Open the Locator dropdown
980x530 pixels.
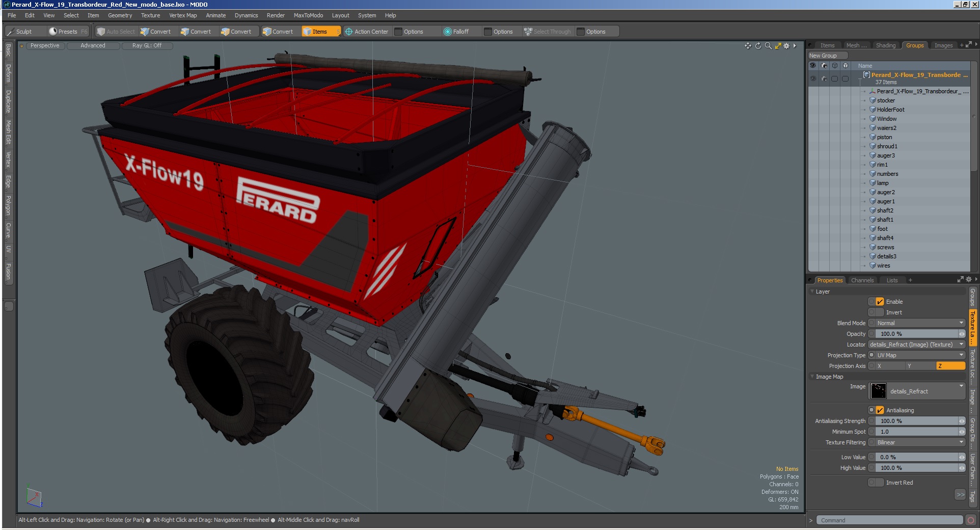tap(917, 344)
